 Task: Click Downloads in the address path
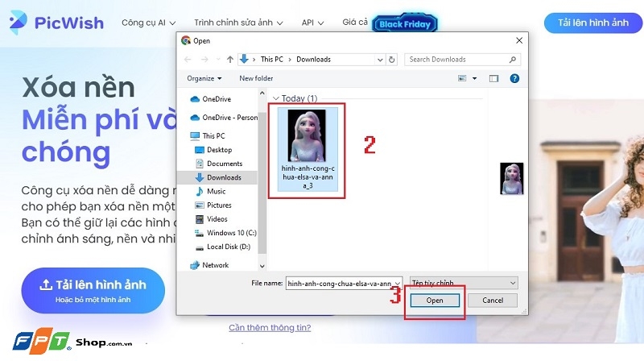point(313,59)
